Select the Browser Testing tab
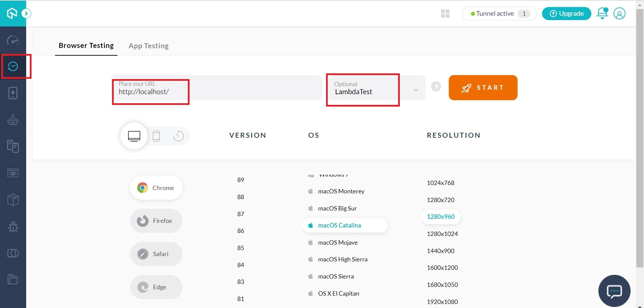The width and height of the screenshot is (644, 308). click(x=86, y=46)
